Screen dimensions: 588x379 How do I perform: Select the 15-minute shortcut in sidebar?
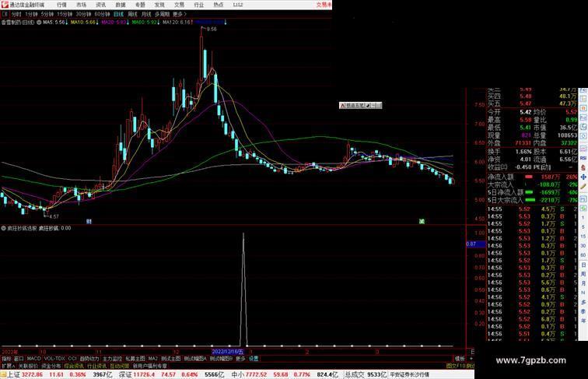(x=583, y=237)
